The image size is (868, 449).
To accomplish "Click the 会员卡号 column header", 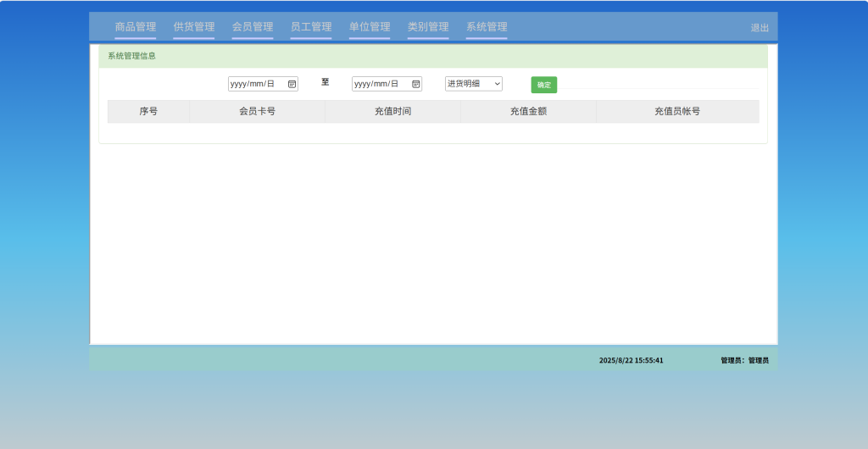I will [258, 111].
